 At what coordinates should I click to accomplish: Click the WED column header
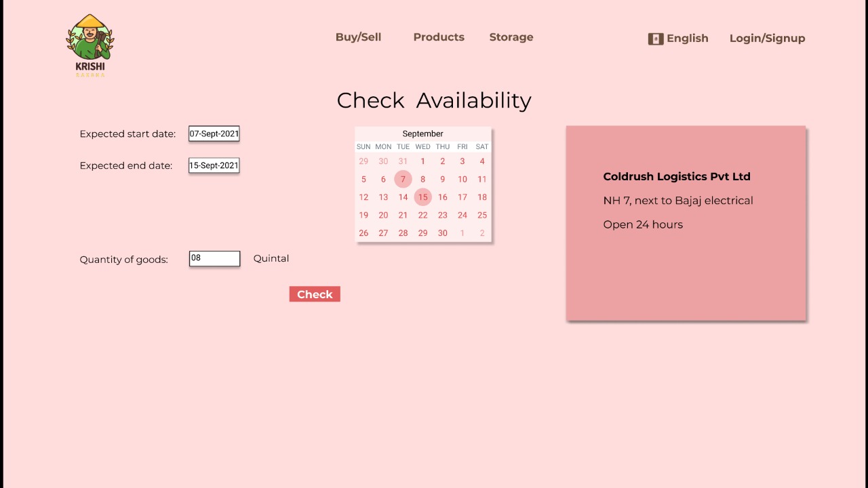(x=422, y=146)
